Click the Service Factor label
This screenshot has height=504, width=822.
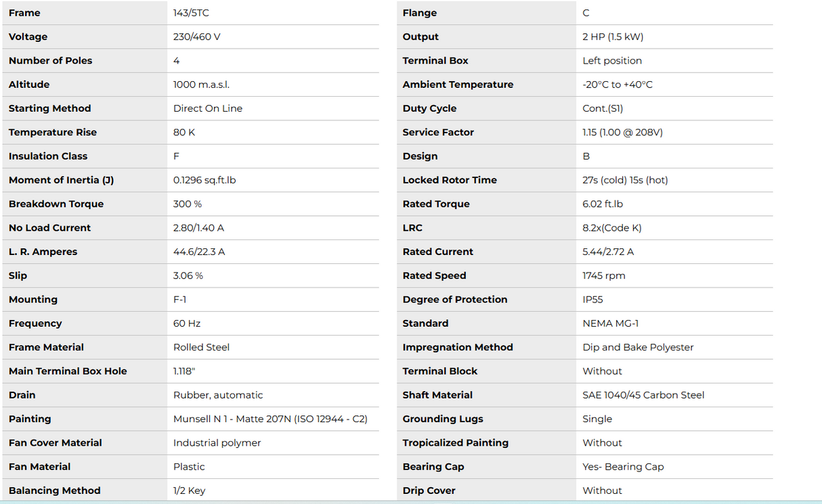tap(438, 133)
